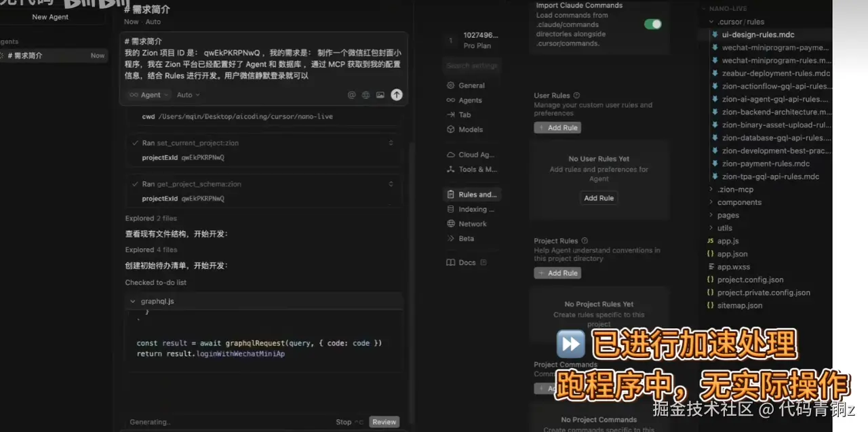Select Rules and commands settings section

click(472, 195)
